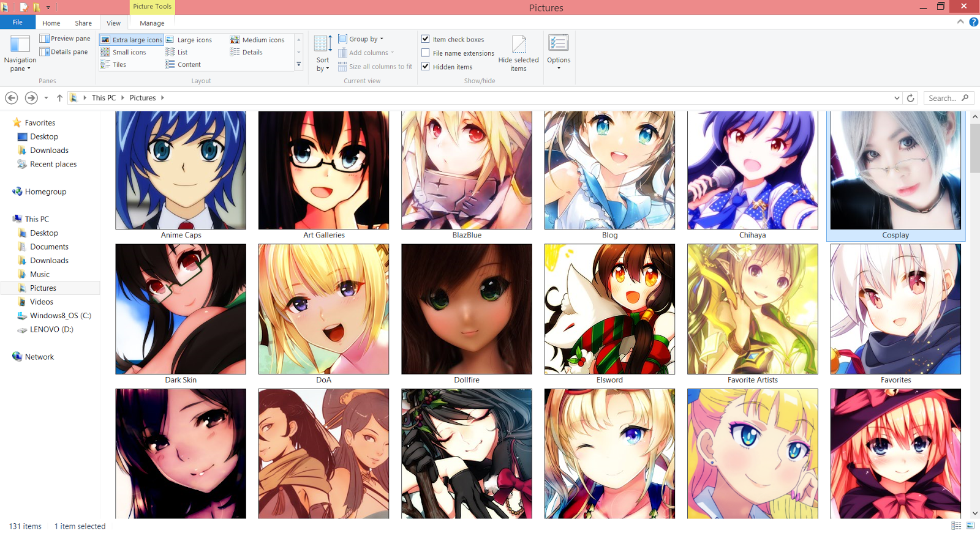Select the Dollfire folder thumbnail
The width and height of the screenshot is (980, 533).
tap(467, 309)
